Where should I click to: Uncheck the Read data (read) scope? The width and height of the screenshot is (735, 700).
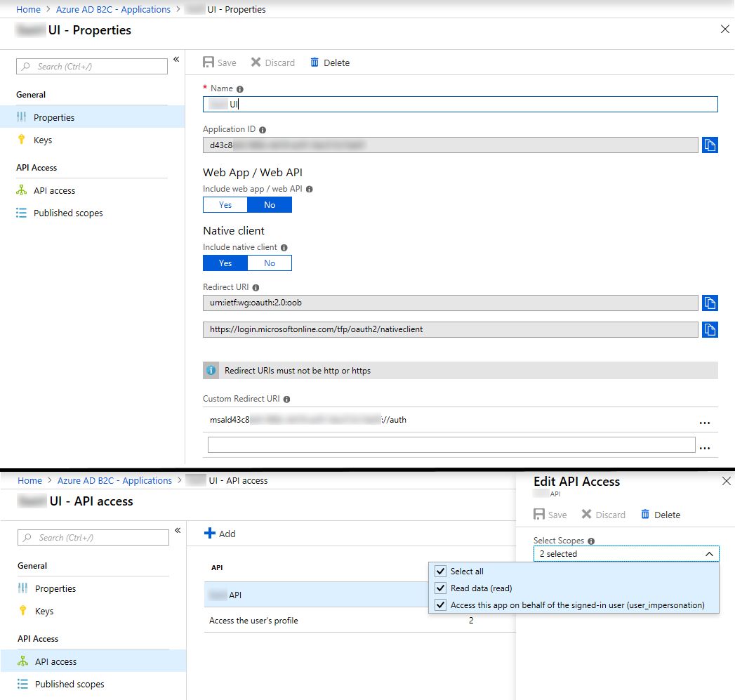(441, 588)
